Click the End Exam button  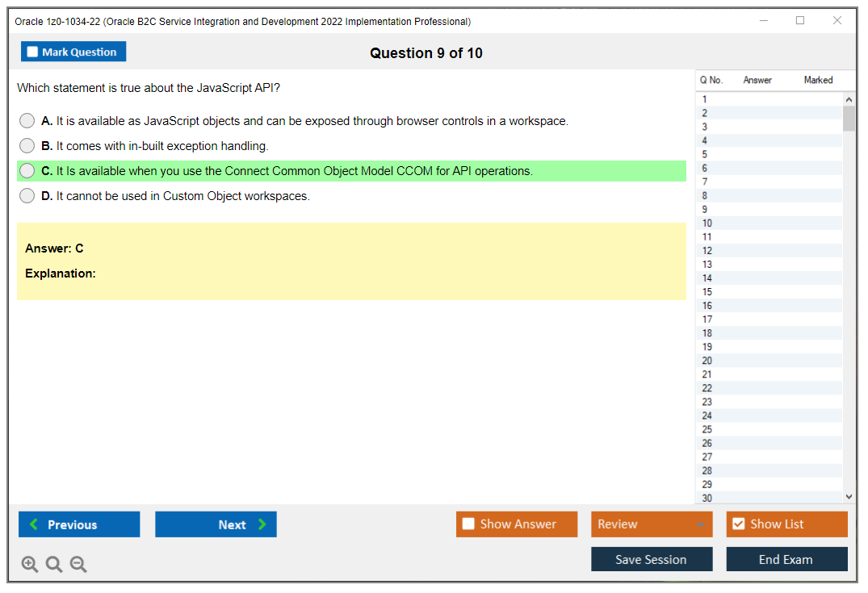click(x=786, y=558)
